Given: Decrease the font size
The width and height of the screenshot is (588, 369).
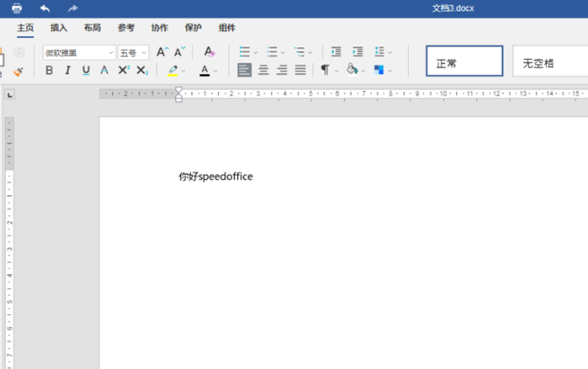Looking at the screenshot, I should [x=179, y=52].
